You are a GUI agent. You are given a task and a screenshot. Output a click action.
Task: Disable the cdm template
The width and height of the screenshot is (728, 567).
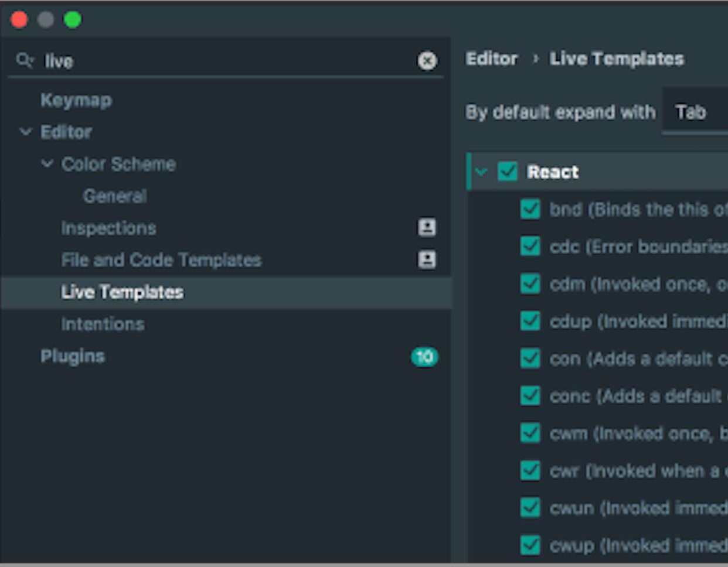530,284
